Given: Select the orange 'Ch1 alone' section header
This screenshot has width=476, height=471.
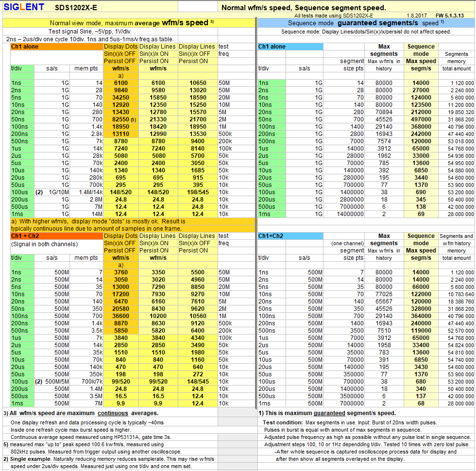Looking at the screenshot, I should coord(57,47).
